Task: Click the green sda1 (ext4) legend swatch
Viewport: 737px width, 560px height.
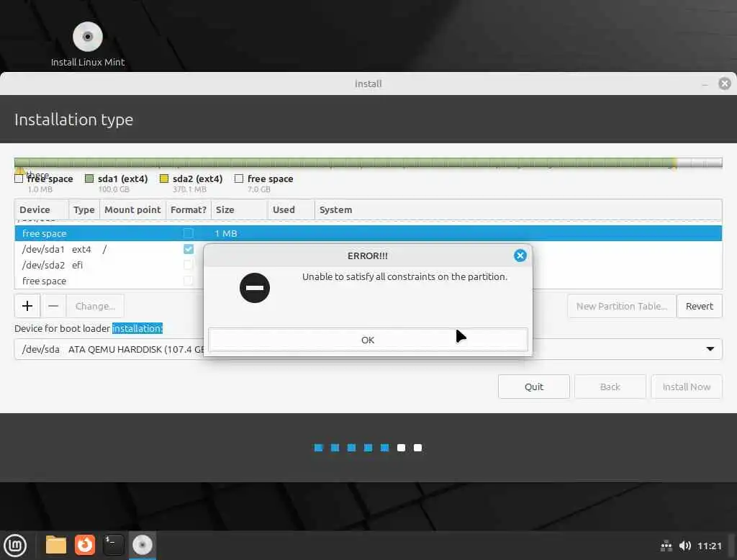Action: pyautogui.click(x=89, y=179)
